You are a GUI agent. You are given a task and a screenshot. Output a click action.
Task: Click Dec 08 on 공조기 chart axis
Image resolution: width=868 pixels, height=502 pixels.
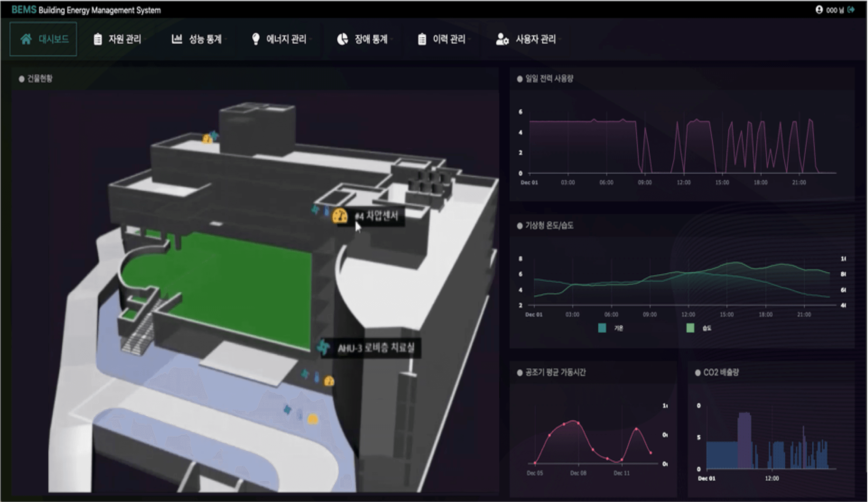click(x=578, y=473)
